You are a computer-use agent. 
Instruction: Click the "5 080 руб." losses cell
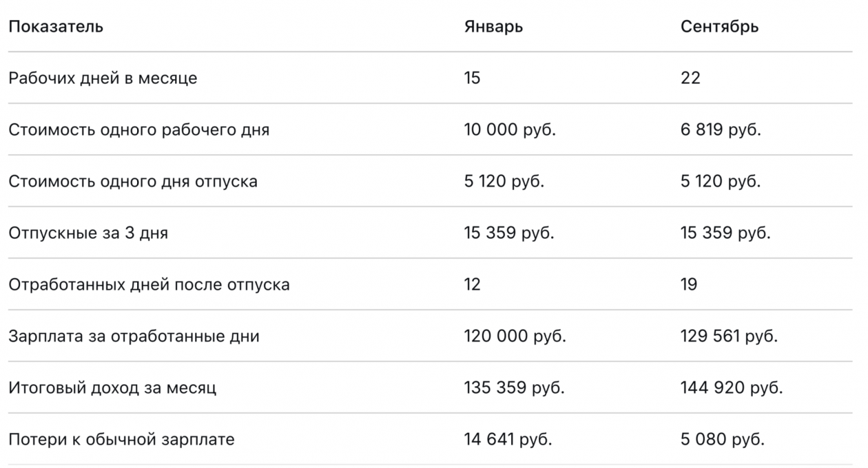(722, 439)
